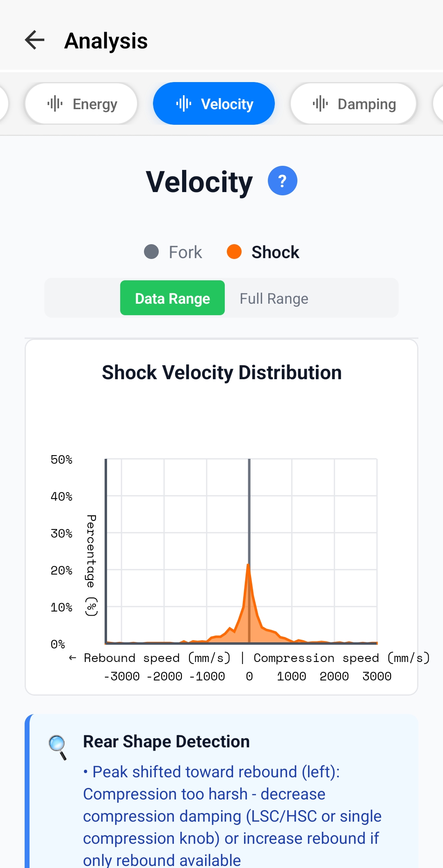Click the gray Fork legend dot
The image size is (443, 868).
pos(151,252)
